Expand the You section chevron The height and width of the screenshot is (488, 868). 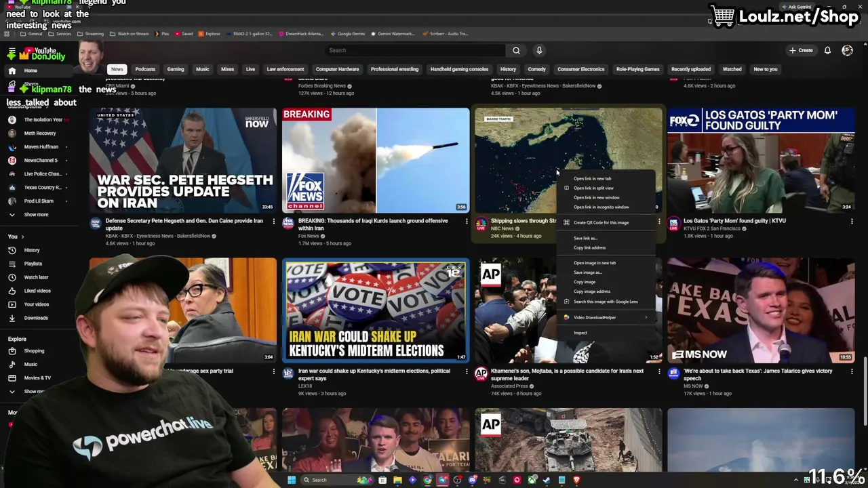pyautogui.click(x=22, y=237)
